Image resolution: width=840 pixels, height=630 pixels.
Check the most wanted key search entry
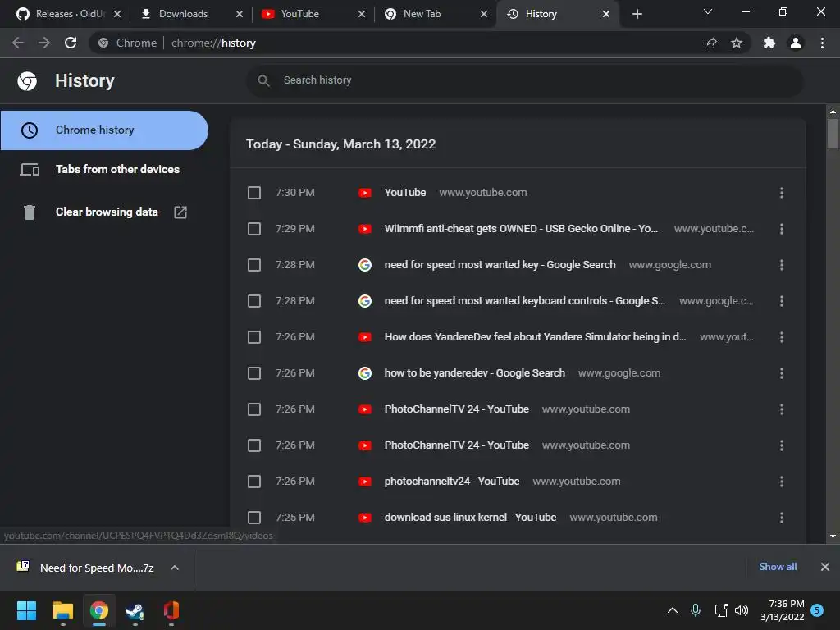click(254, 265)
